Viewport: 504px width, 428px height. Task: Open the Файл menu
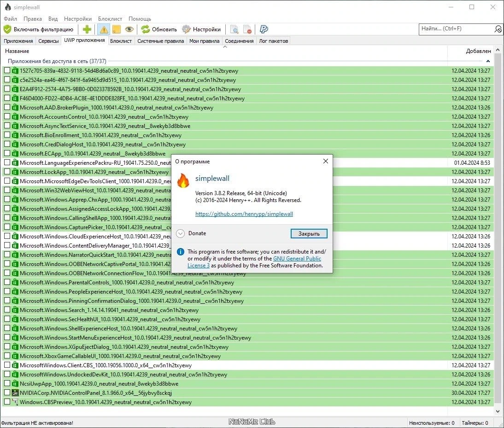(10, 18)
